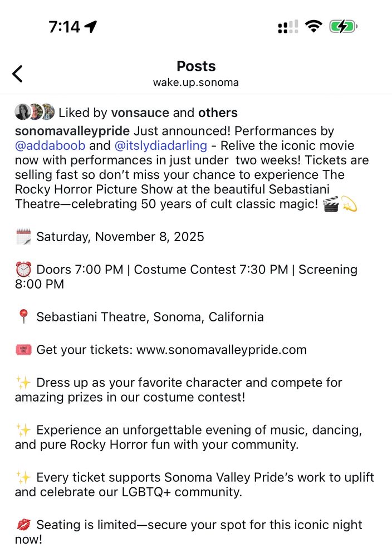
Task: Open sonomavalleypride poster profile
Action: [72, 131]
